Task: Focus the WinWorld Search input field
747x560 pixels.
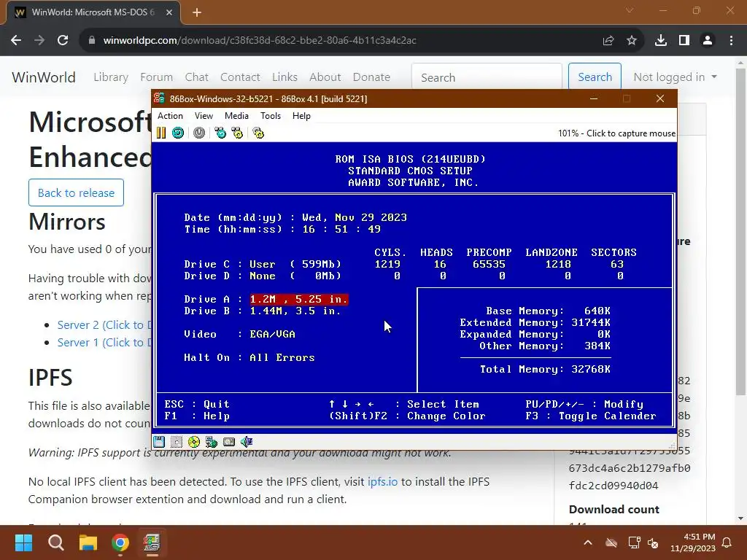Action: point(487,77)
